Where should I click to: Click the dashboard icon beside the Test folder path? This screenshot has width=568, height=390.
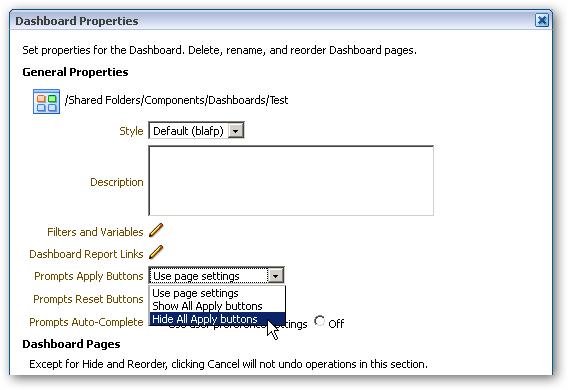pyautogui.click(x=46, y=101)
